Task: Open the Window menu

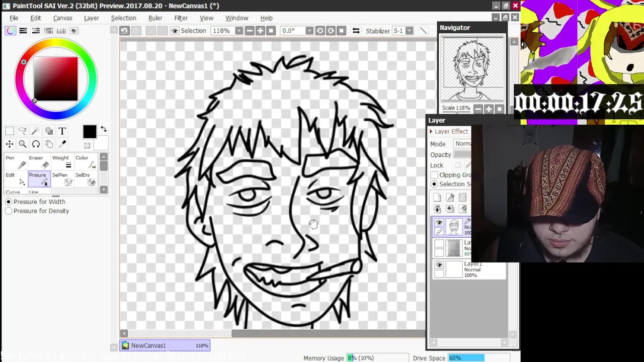Action: pos(237,18)
